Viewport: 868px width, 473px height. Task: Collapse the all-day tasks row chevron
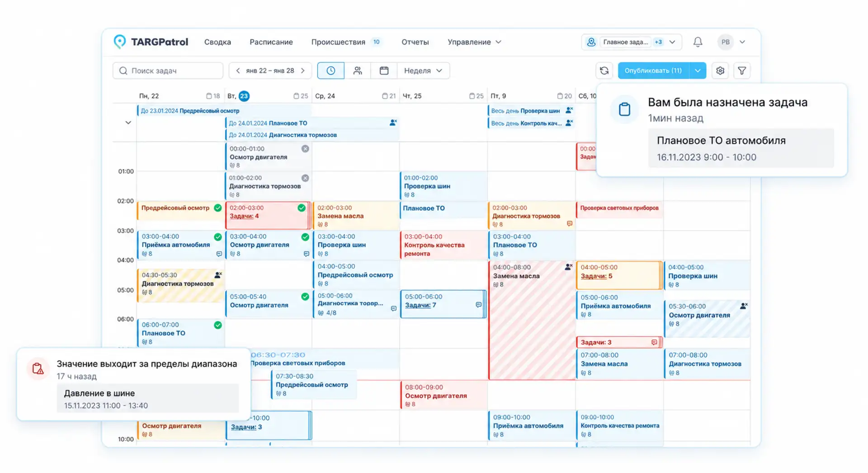click(x=128, y=123)
